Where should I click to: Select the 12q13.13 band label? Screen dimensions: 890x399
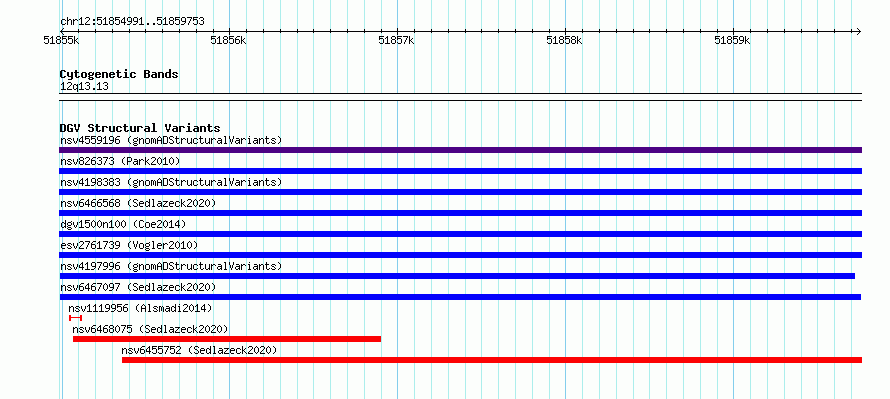[84, 87]
